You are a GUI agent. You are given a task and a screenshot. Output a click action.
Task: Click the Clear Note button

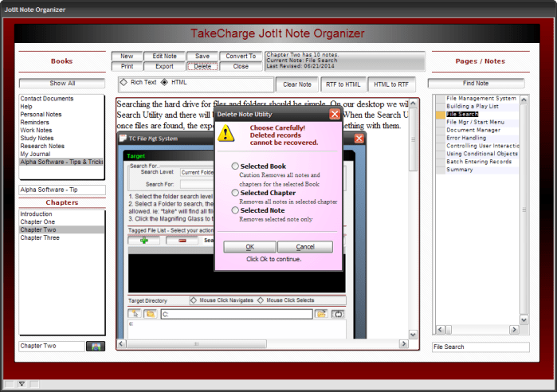297,84
